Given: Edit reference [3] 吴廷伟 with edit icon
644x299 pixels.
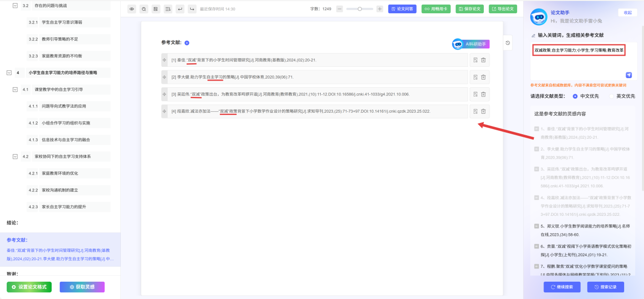Looking at the screenshot, I should 475,94.
